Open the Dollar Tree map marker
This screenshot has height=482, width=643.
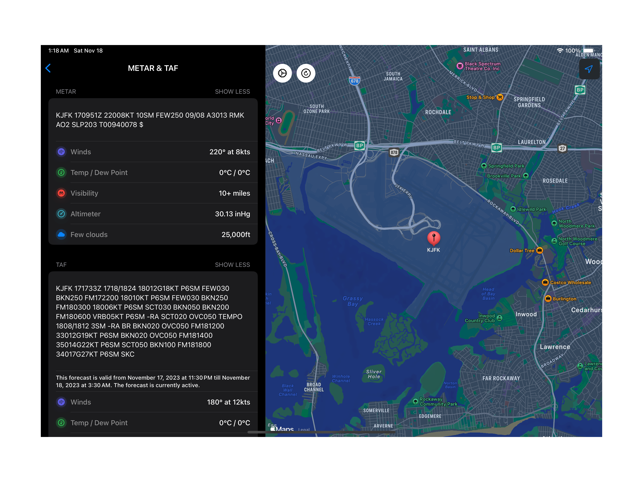[540, 250]
